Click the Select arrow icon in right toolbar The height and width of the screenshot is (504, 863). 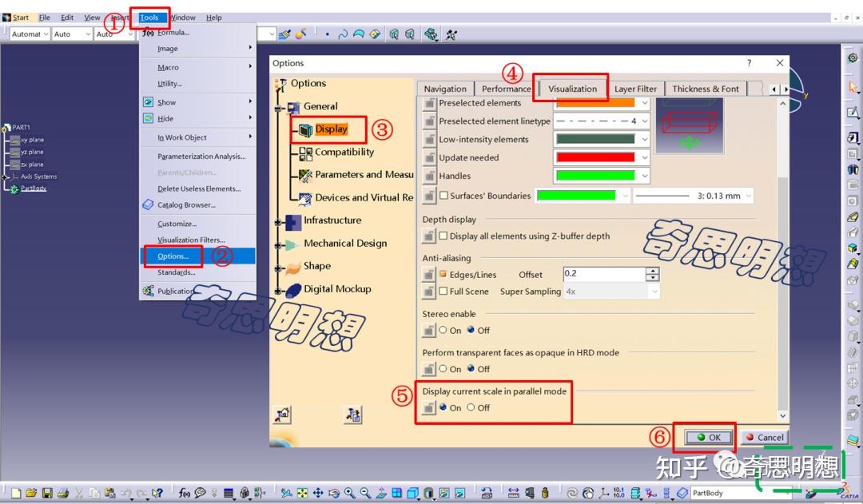click(x=853, y=87)
